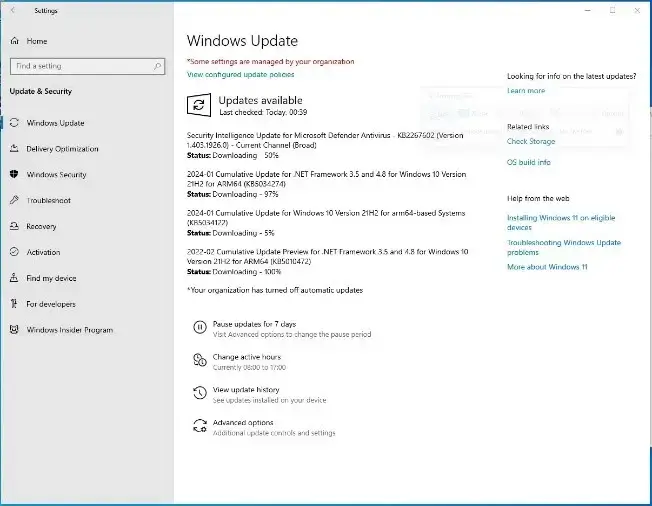Click Status Downloading 100% text

pos(234,272)
